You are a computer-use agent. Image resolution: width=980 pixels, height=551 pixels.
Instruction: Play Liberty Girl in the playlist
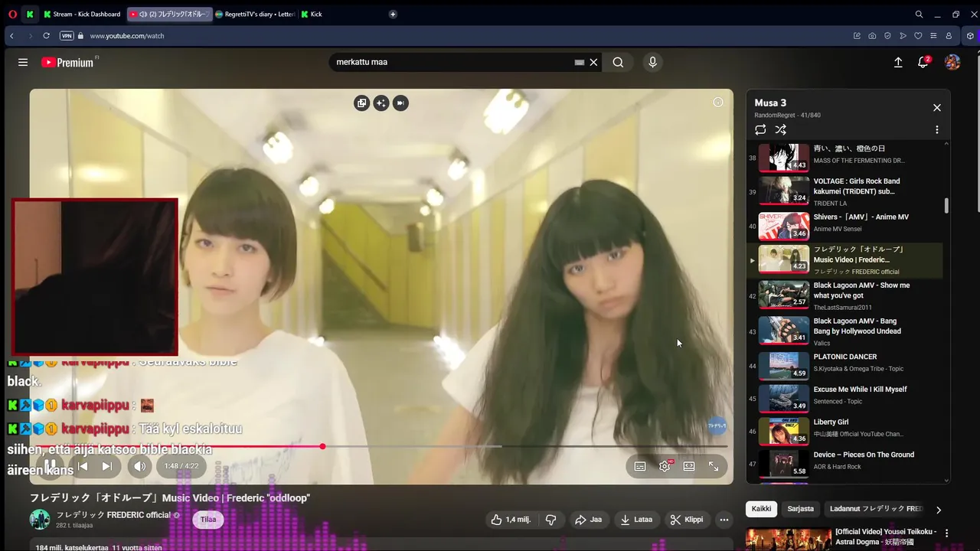(x=845, y=432)
